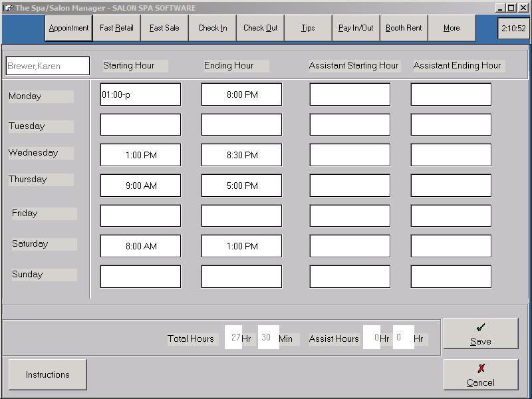Click the clock display showing 2:10:52

(x=513, y=29)
